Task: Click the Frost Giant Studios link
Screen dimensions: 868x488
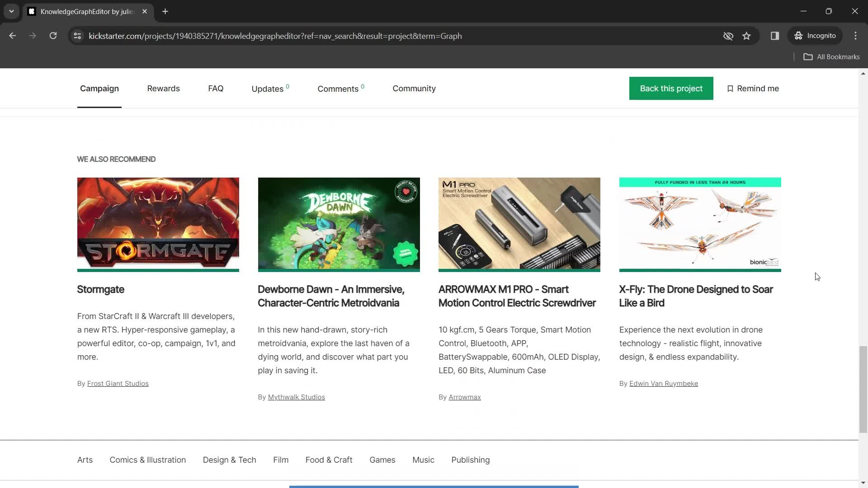Action: pyautogui.click(x=118, y=383)
